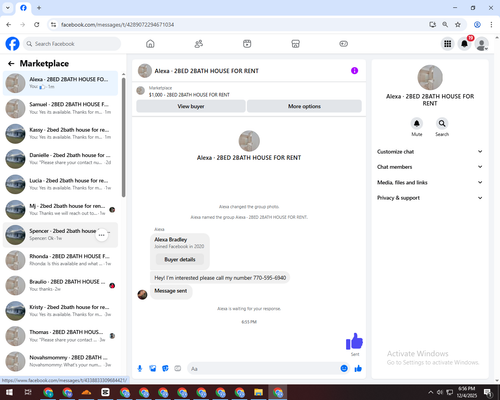Open the Friends icon in top navigation
The image size is (500, 400).
coord(199,44)
